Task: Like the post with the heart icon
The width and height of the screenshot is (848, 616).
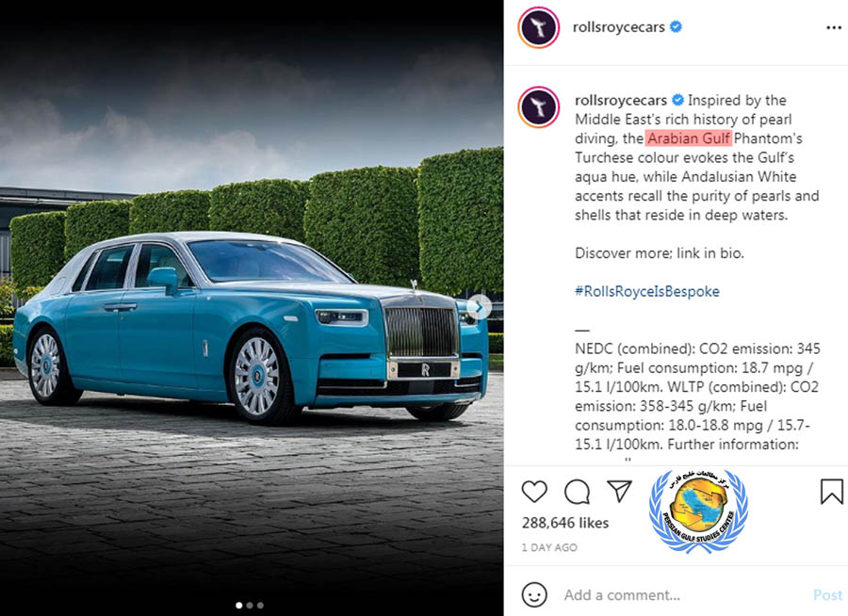Action: point(534,492)
